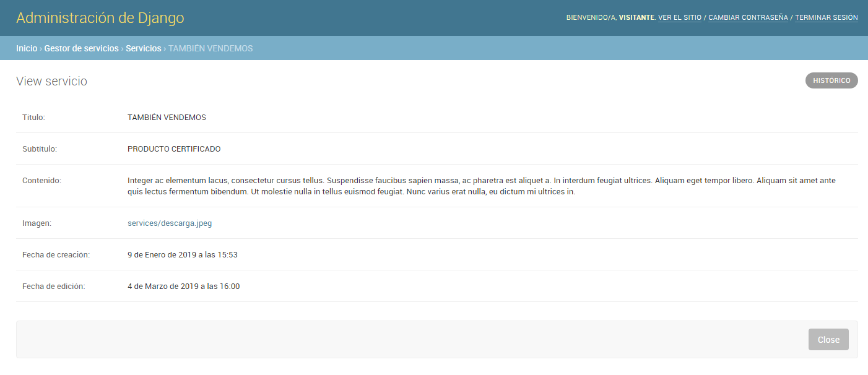Screen dimensions: 868x375
Task: Navigate to Inicio via breadcrumb
Action: (27, 48)
